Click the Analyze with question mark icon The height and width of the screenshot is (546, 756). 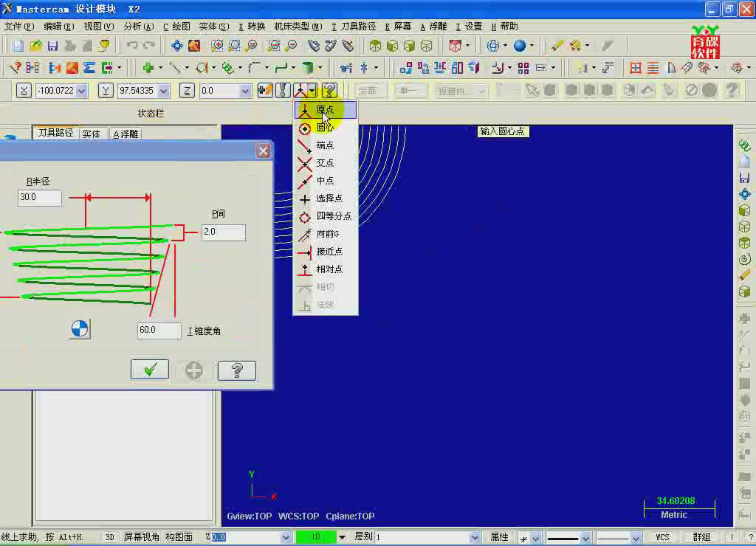click(x=15, y=68)
